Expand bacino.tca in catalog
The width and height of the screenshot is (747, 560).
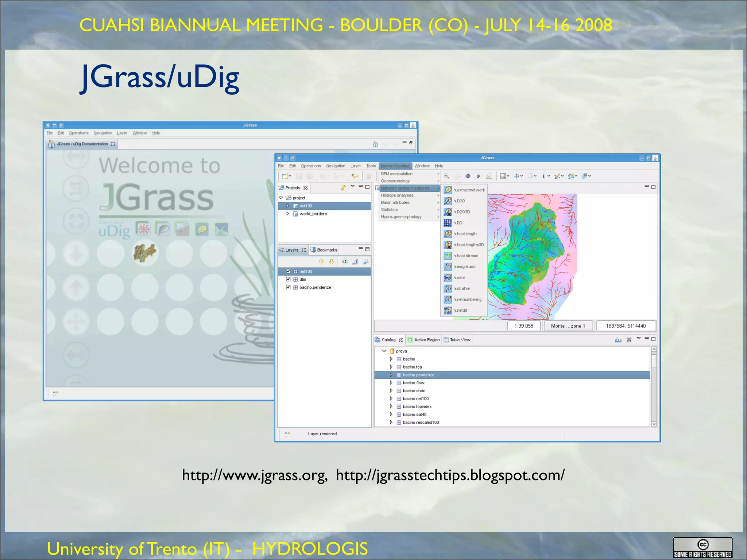[391, 367]
